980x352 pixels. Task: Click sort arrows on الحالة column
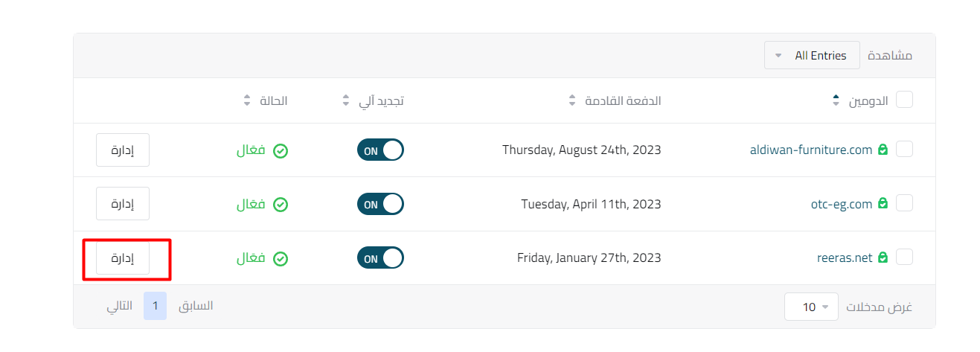pyautogui.click(x=248, y=100)
